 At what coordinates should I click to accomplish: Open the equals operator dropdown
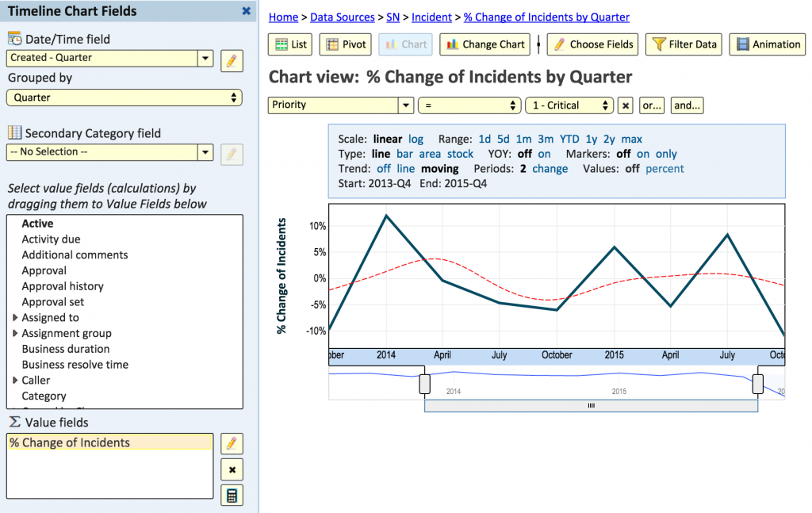(469, 105)
